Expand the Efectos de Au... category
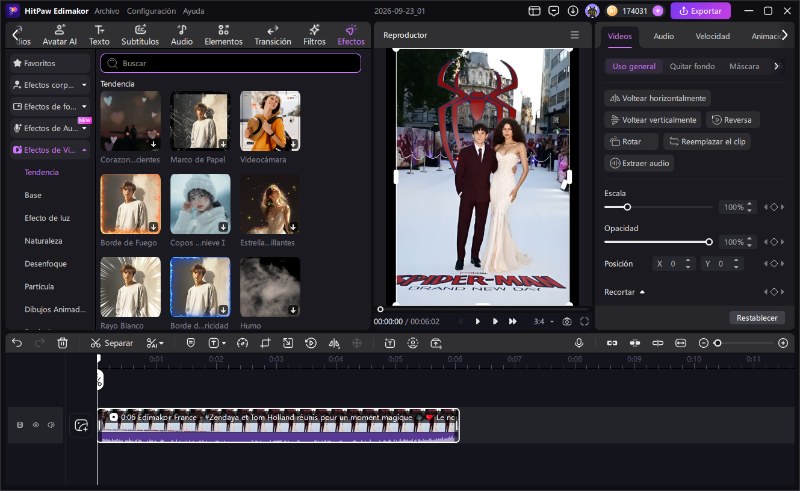800x491 pixels. (50, 128)
